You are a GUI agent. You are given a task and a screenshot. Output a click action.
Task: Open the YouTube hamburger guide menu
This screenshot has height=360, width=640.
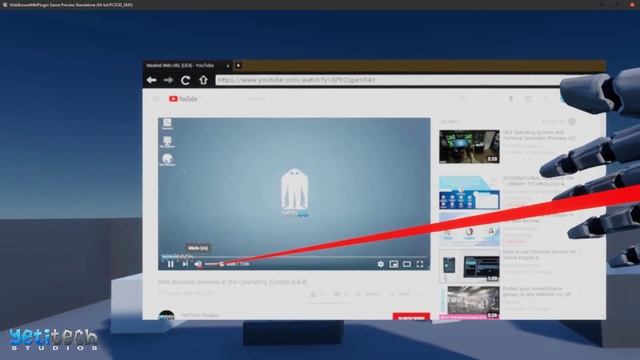(156, 99)
